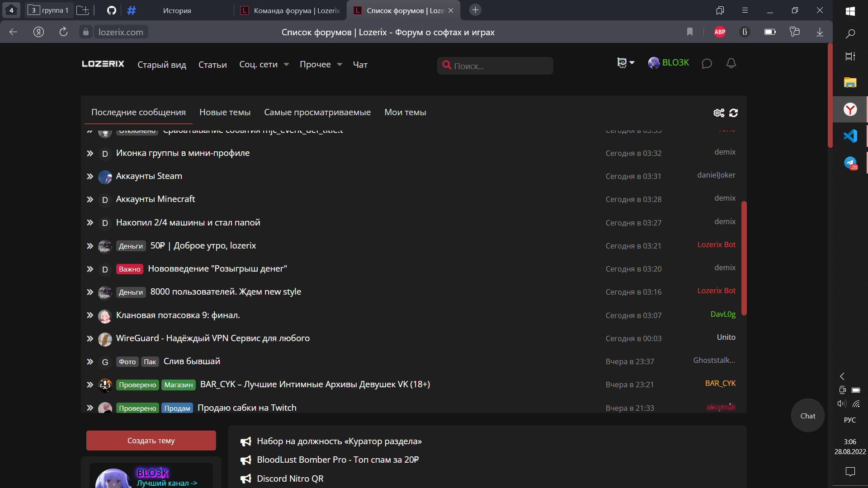
Task: Open Visual Studio Code from taskbar
Action: coord(850,136)
